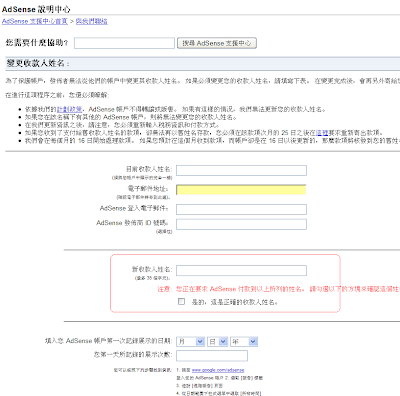Open the 與我們聯絡 breadcrumb link

(92, 21)
